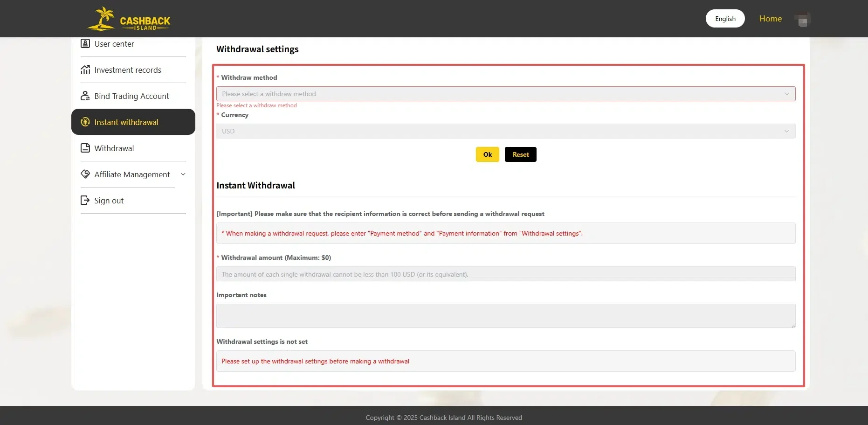Switch to the Withdrawal sidebar page
Image resolution: width=868 pixels, height=425 pixels.
coord(114,148)
